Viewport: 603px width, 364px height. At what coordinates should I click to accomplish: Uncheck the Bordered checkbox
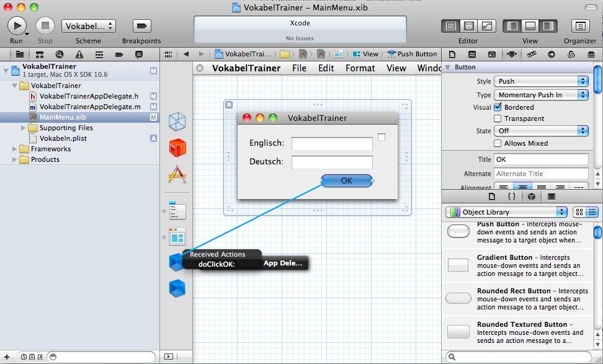coord(498,107)
